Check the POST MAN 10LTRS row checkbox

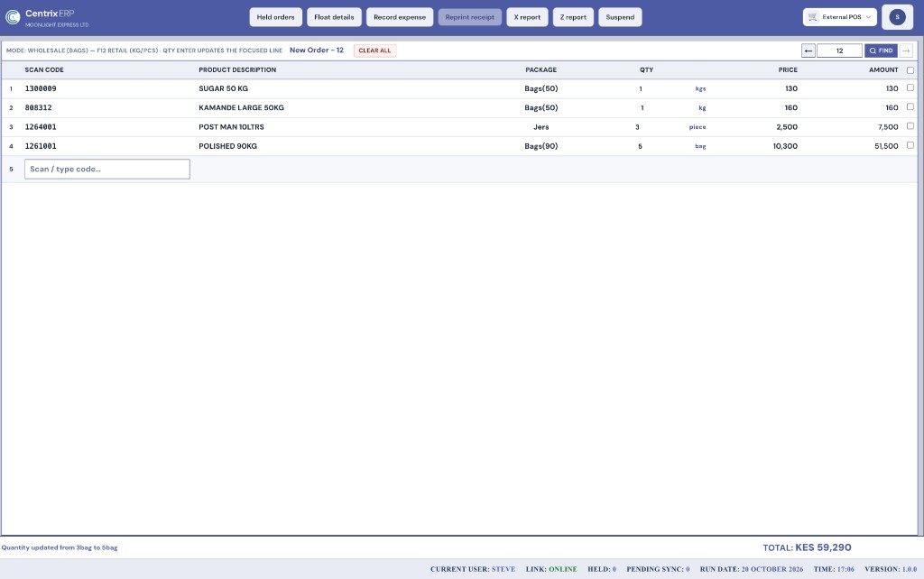point(910,126)
